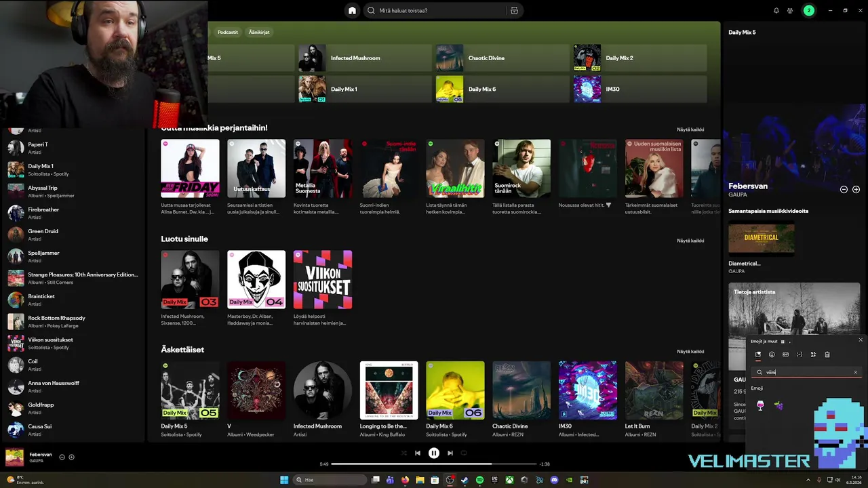This screenshot has height=488, width=868.
Task: Open the Uutuuskattaus playlist cover
Action: [x=256, y=169]
